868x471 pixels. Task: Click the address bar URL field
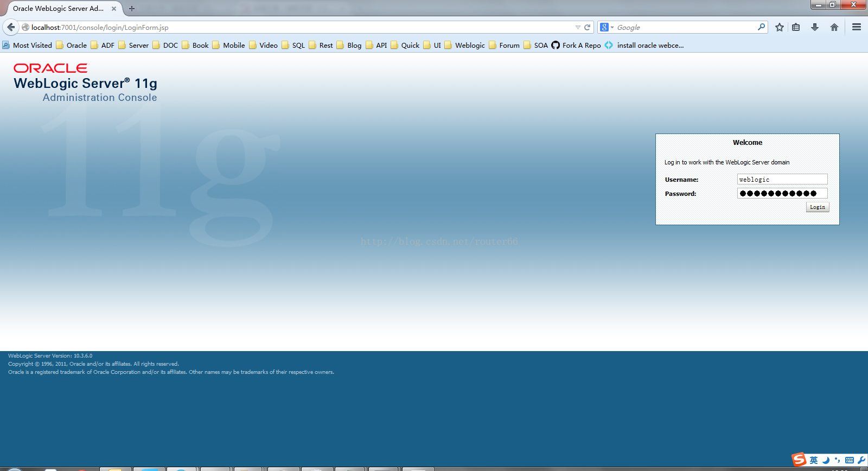302,27
